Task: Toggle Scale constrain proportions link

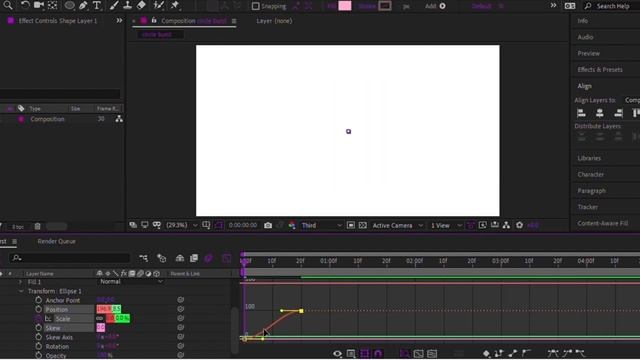Action: (x=100, y=318)
